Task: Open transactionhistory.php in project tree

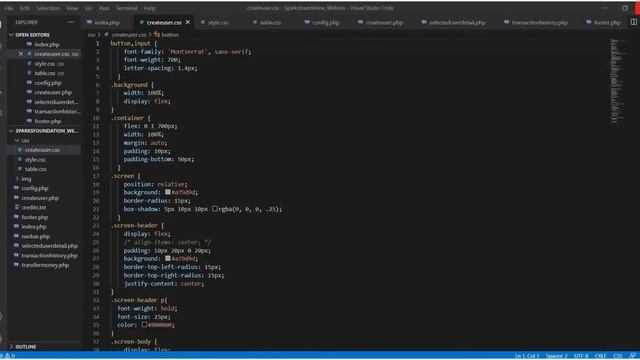Action: tap(49, 256)
